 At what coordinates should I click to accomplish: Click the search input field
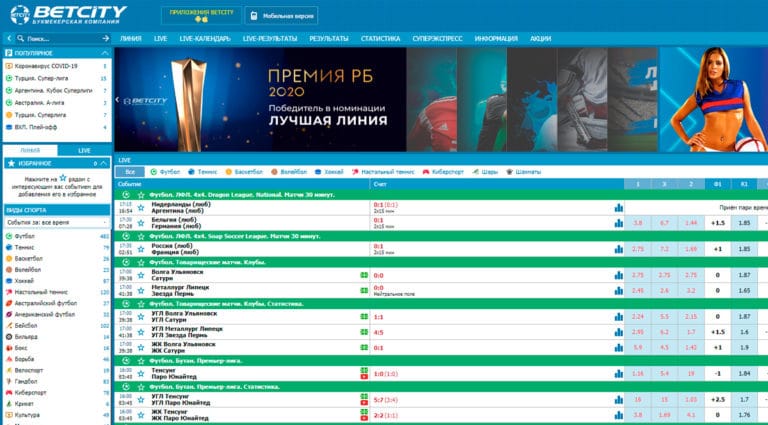pyautogui.click(x=63, y=38)
